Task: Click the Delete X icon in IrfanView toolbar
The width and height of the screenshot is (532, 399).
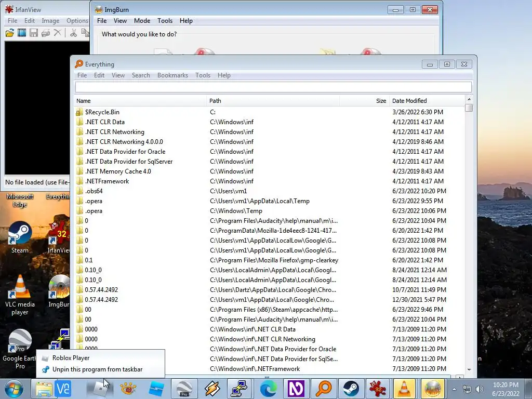Action: 57,33
